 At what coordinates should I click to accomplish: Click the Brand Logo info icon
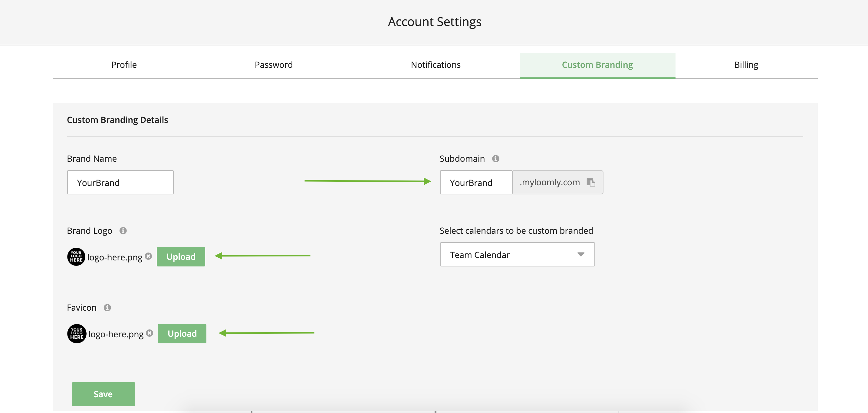pyautogui.click(x=123, y=231)
